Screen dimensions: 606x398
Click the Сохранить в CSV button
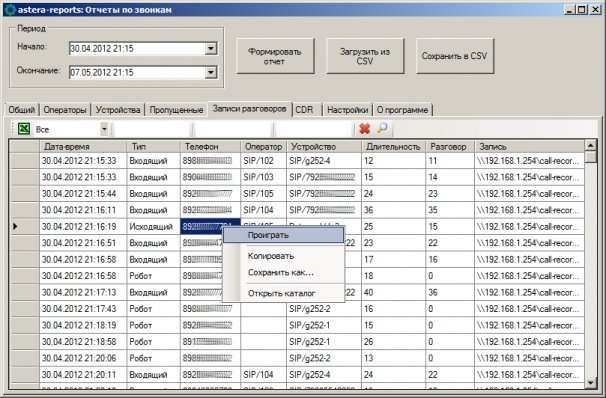[x=454, y=56]
